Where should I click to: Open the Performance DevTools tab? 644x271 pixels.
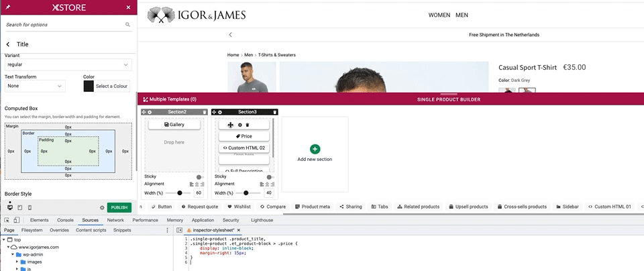click(x=146, y=220)
